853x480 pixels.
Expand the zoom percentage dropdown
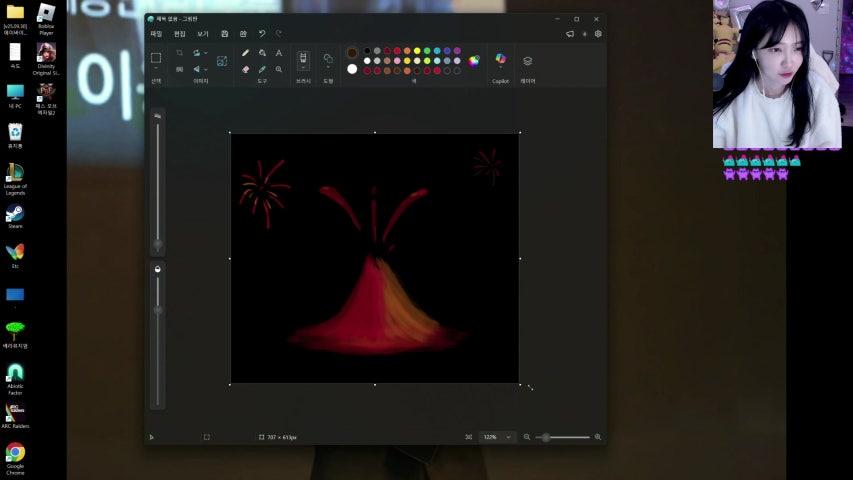[x=510, y=437]
